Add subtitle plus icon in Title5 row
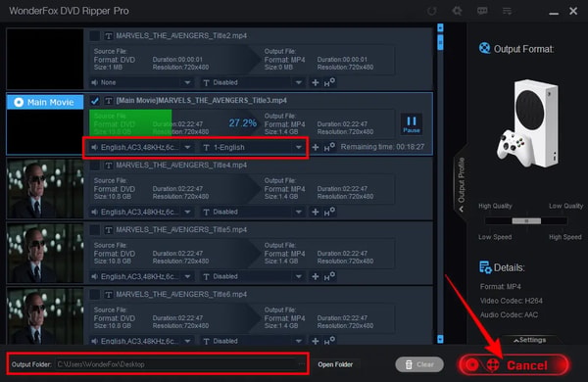The image size is (588, 382). (316, 276)
